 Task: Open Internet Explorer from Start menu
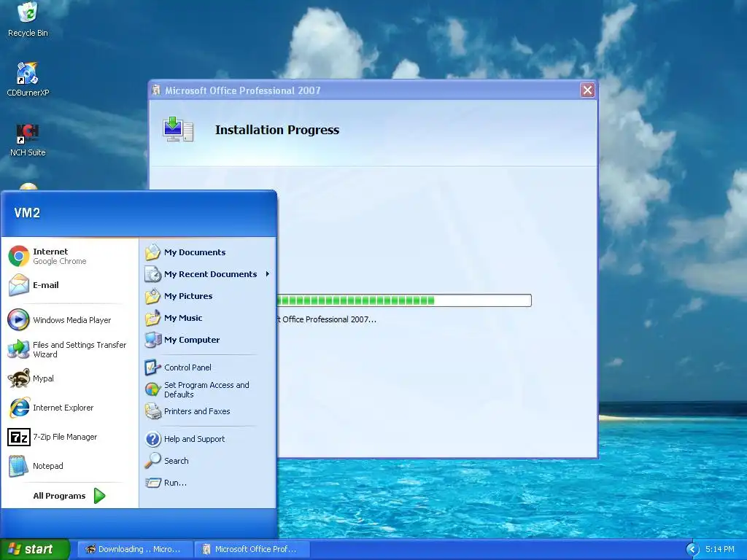(x=50, y=408)
